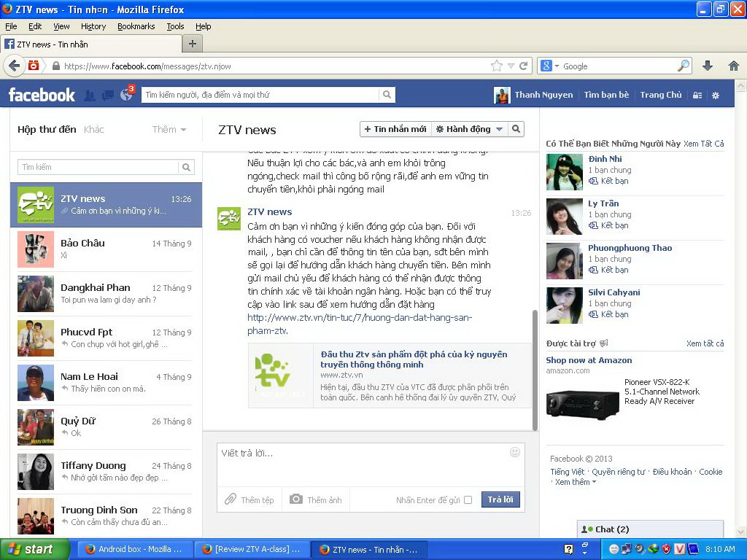Open the Bảo Châu conversation
Viewport: 747px width, 560px height.
pos(106,249)
